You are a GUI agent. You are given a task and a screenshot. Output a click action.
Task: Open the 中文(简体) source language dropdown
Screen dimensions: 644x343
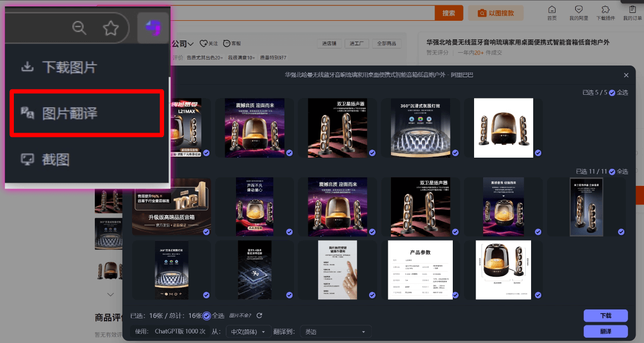[x=249, y=331]
